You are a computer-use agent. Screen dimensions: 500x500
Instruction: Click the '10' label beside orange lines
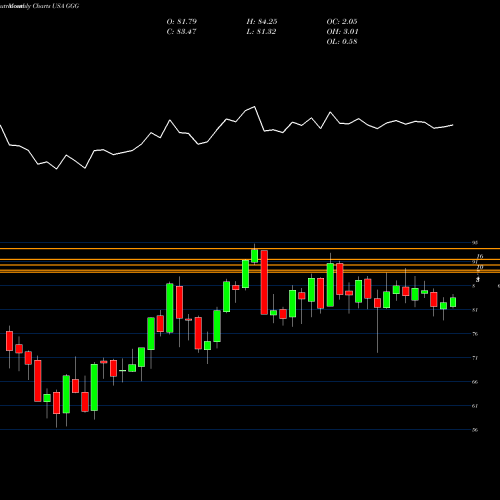[x=480, y=267]
